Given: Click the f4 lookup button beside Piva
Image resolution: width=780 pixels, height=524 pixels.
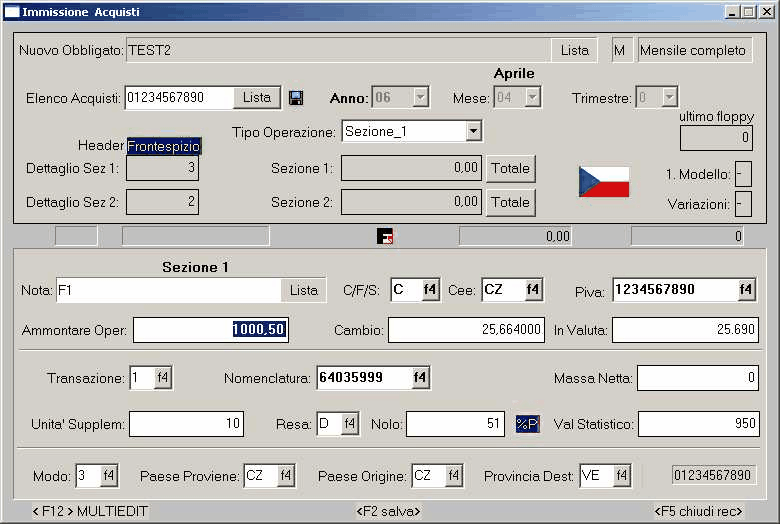Looking at the screenshot, I should click(x=746, y=290).
